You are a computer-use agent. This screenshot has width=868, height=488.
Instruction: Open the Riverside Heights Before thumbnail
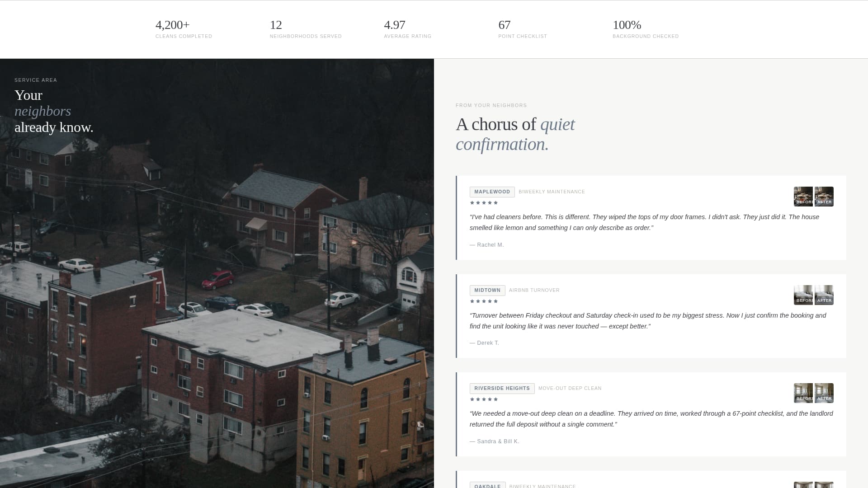[803, 393]
